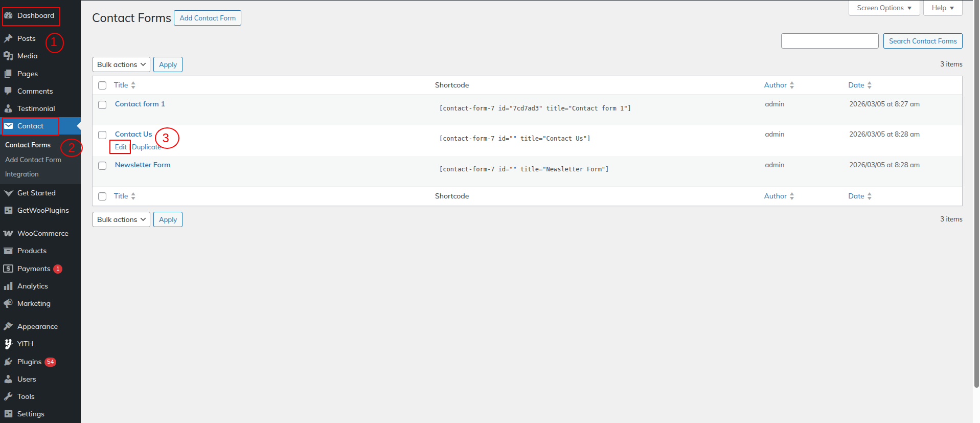Open the top Bulk actions dropdown
The width and height of the screenshot is (980, 423).
(x=121, y=64)
